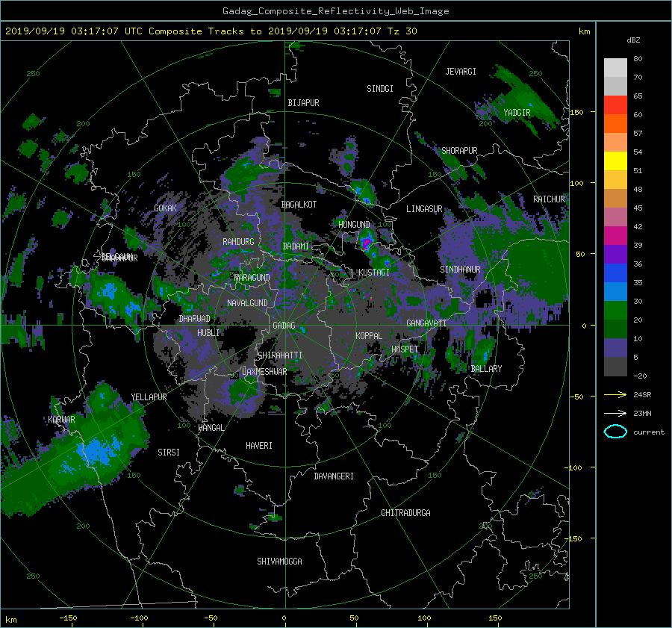Click the magenta storm core near Hungund

pyautogui.click(x=366, y=243)
